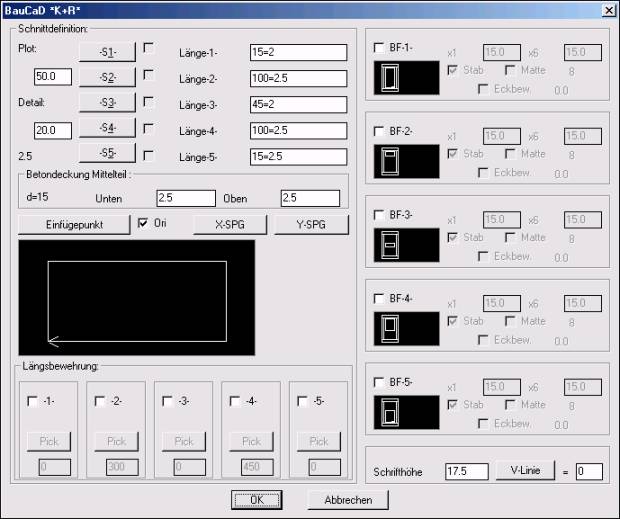
Task: Tick the checkbox next to -S4-
Action: [x=148, y=128]
